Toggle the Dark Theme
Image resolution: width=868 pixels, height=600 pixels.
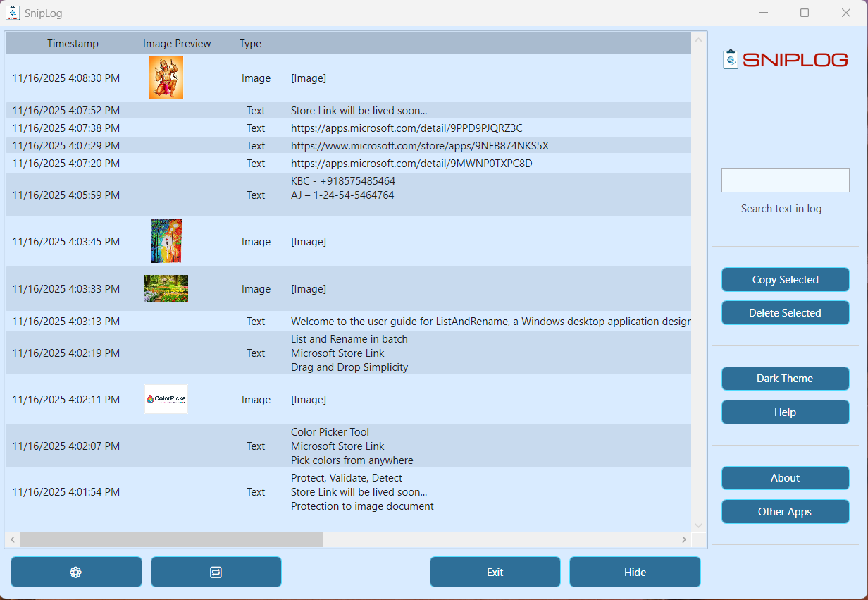pos(785,379)
